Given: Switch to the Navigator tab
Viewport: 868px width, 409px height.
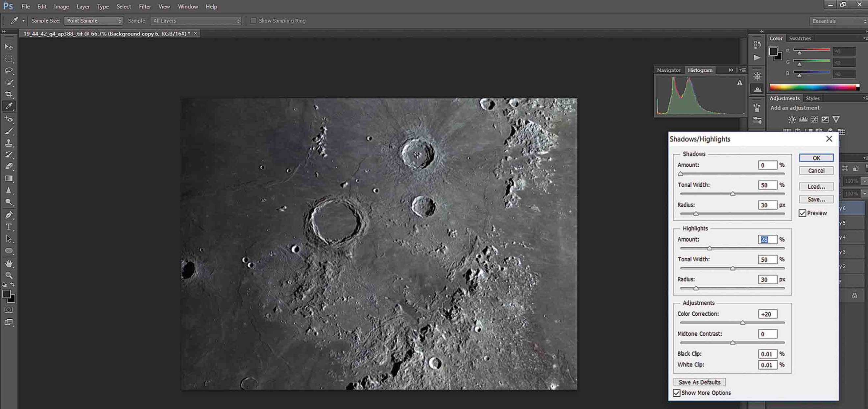Looking at the screenshot, I should [668, 70].
